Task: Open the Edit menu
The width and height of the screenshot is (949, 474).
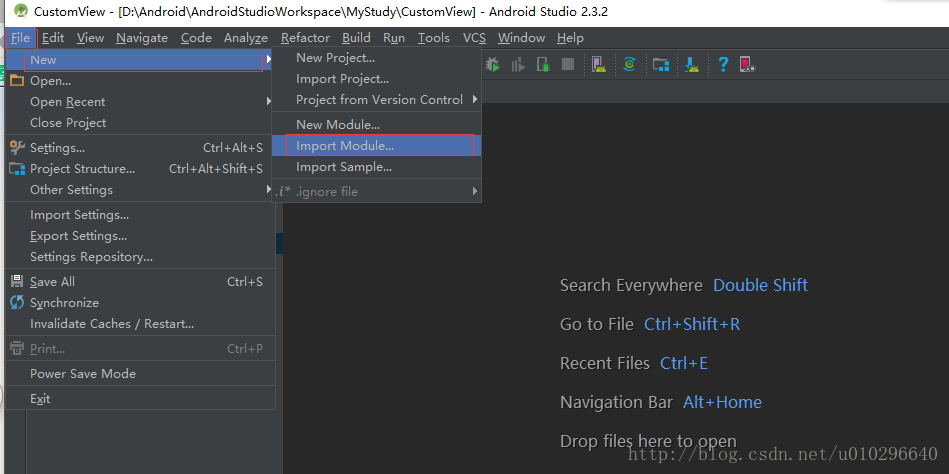Action: (x=53, y=38)
